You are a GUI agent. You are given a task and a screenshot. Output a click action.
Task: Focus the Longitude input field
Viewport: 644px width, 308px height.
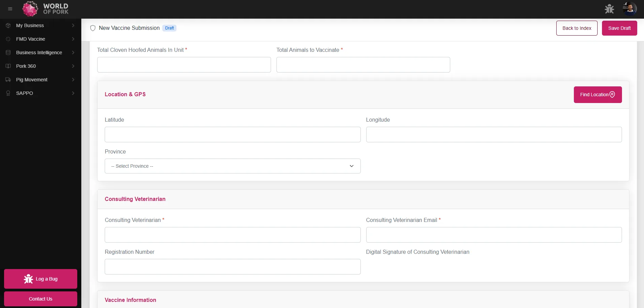494,135
